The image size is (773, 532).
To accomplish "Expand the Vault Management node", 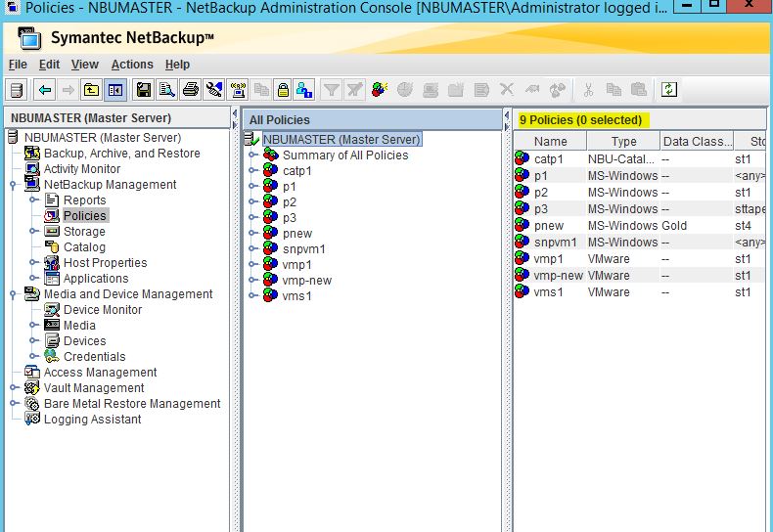I will click(x=15, y=387).
